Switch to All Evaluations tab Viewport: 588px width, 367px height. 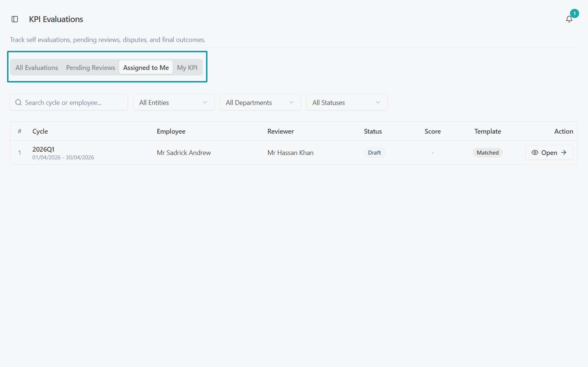[37, 67]
